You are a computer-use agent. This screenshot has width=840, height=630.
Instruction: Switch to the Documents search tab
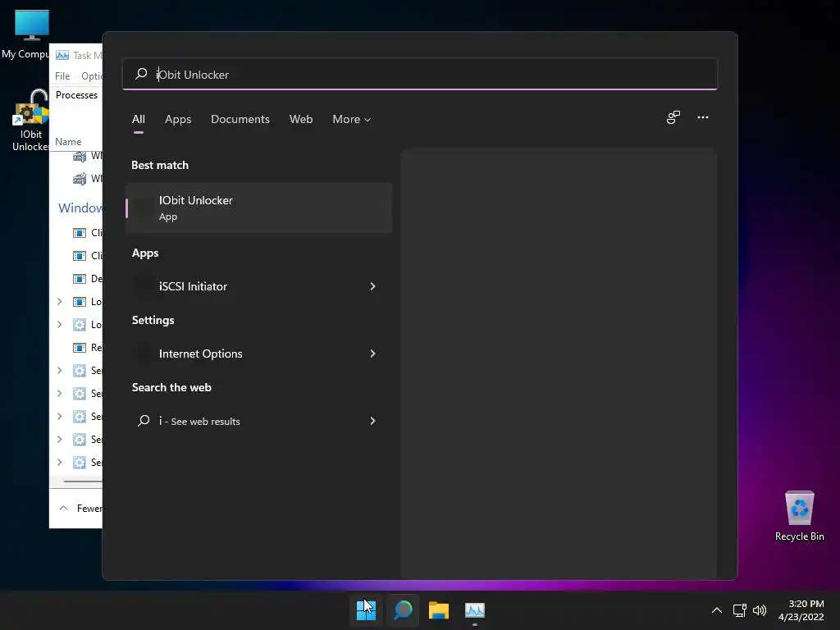point(240,119)
